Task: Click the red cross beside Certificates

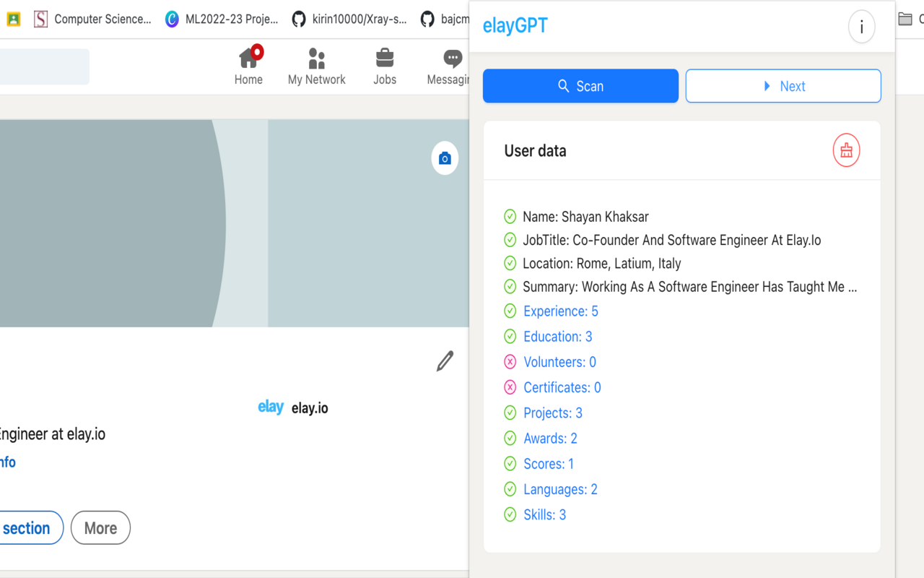Action: pos(510,387)
